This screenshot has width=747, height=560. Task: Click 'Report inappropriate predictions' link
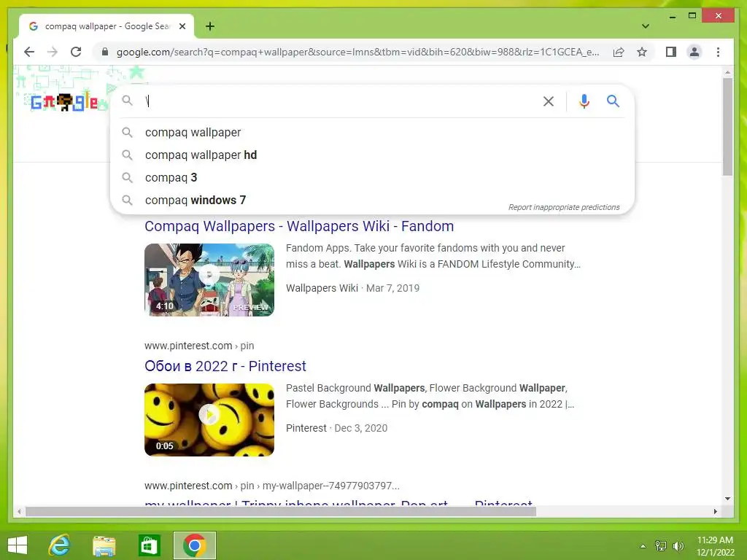[x=564, y=207]
